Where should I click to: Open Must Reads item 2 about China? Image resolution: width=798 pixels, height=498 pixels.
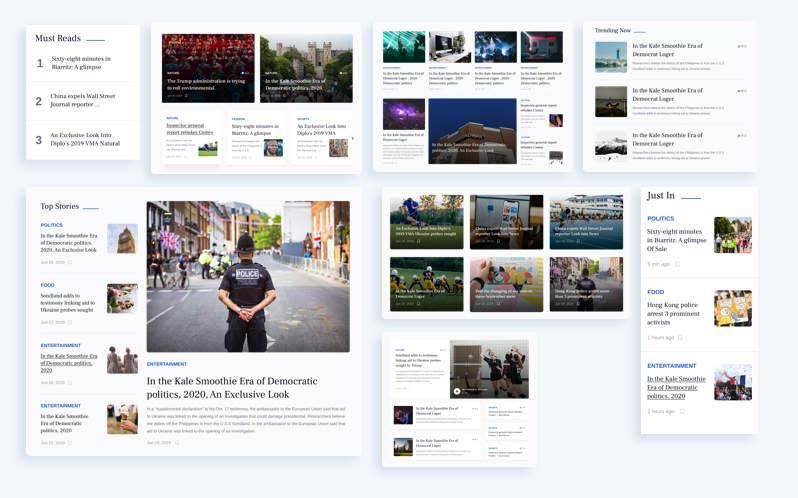(x=83, y=100)
